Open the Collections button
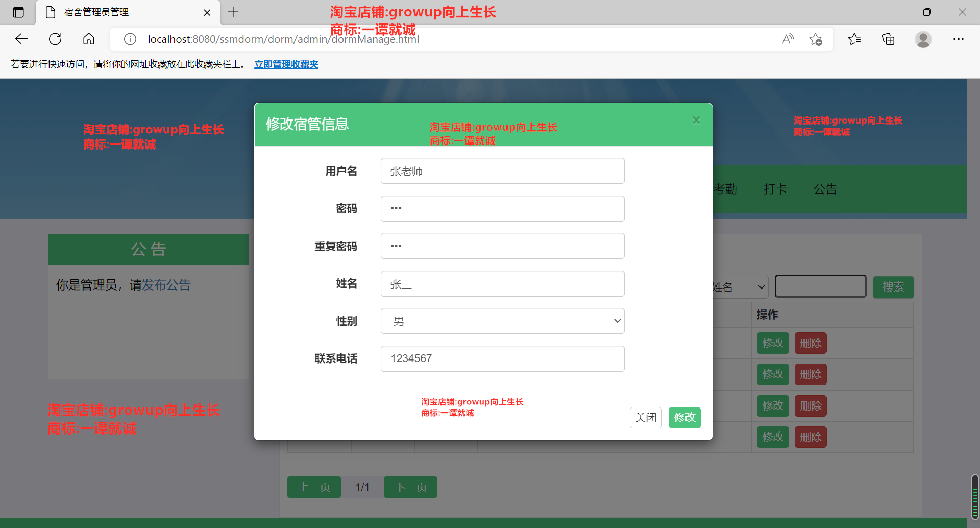This screenshot has width=980, height=528. point(888,39)
